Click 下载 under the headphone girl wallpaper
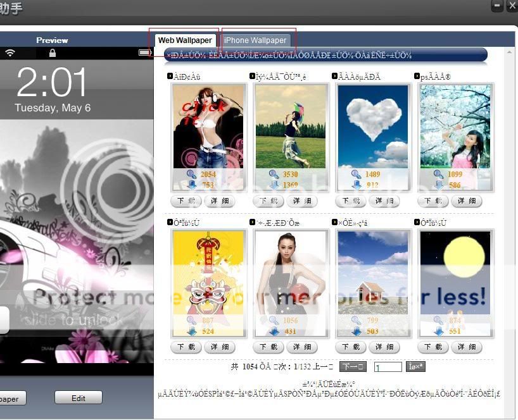This screenshot has height=420, width=518. pos(186,201)
